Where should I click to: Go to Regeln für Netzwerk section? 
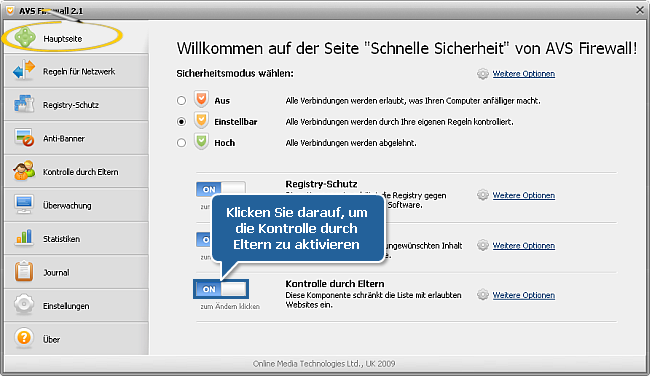[76, 71]
